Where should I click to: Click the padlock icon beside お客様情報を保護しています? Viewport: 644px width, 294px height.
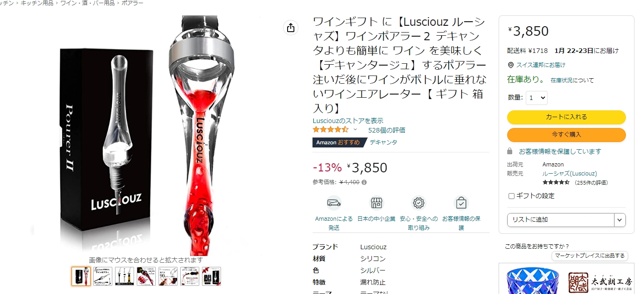510,151
